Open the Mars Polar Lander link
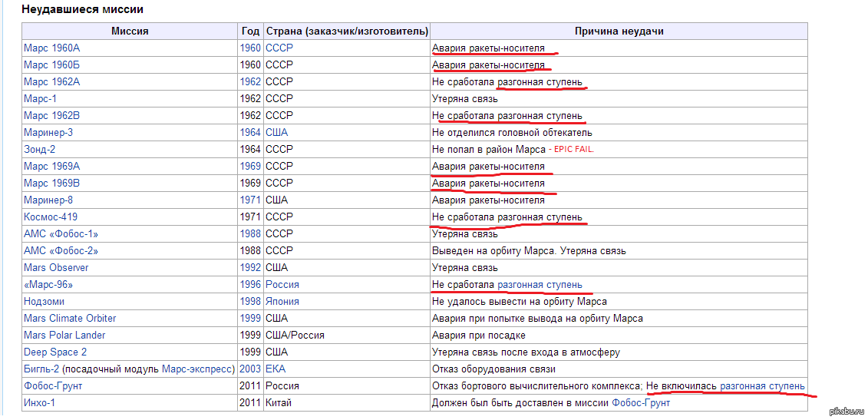This screenshot has height=420, width=868. pos(64,336)
